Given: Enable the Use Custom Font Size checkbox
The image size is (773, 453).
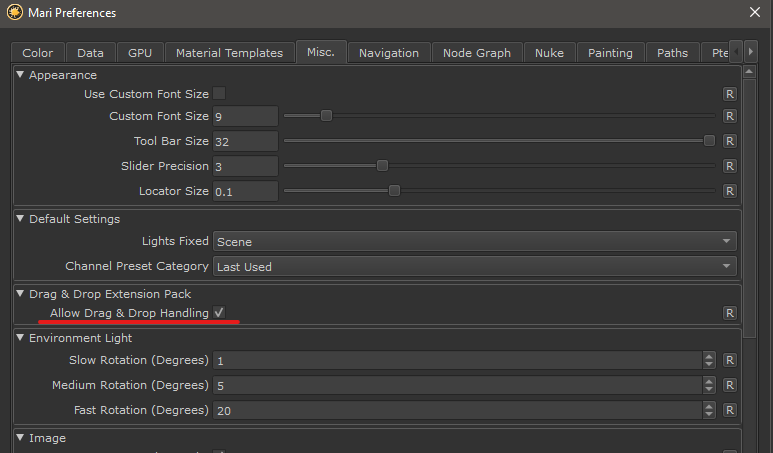Looking at the screenshot, I should click(x=219, y=94).
